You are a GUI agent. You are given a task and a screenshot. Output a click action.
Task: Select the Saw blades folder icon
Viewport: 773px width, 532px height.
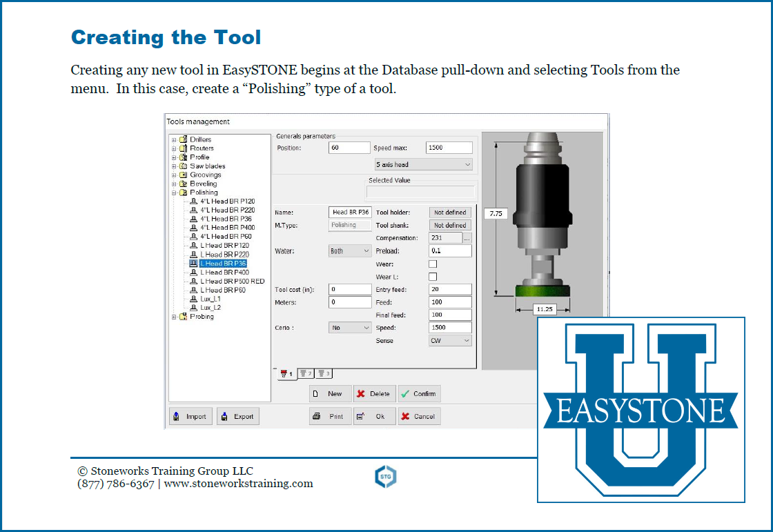pos(184,166)
